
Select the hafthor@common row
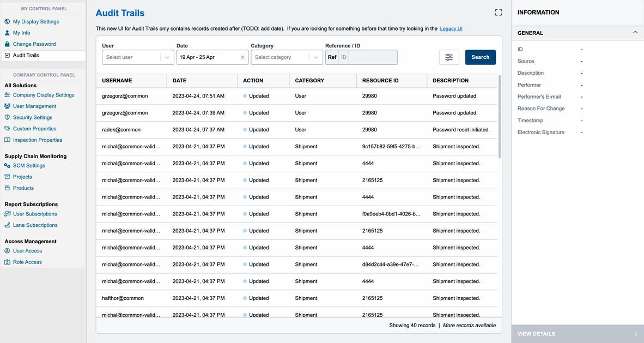coord(296,298)
